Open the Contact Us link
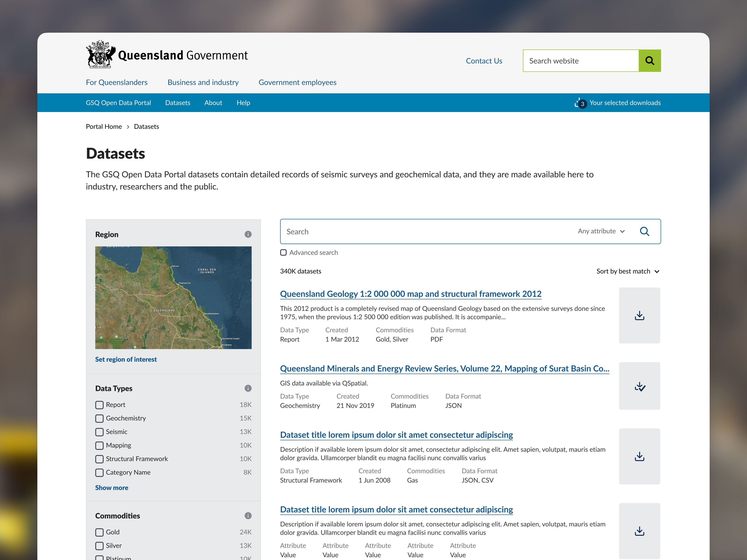Image resolution: width=747 pixels, height=560 pixels. (484, 61)
